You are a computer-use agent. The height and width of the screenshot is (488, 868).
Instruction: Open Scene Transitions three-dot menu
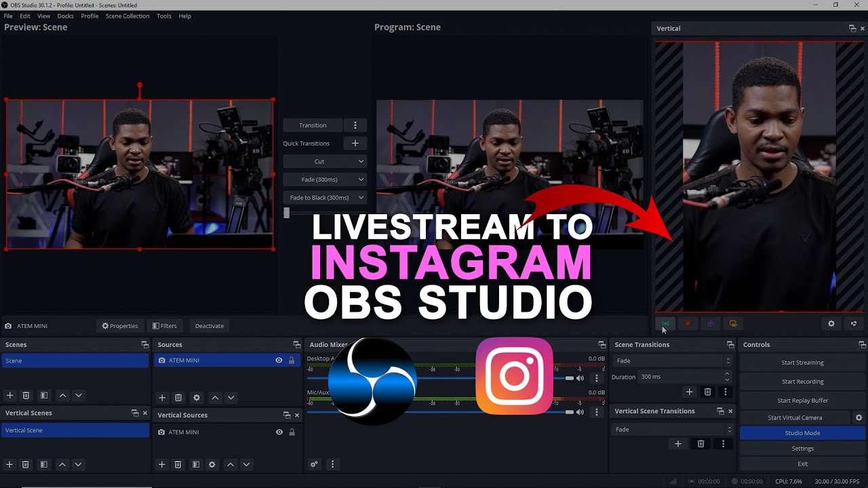pos(726,392)
